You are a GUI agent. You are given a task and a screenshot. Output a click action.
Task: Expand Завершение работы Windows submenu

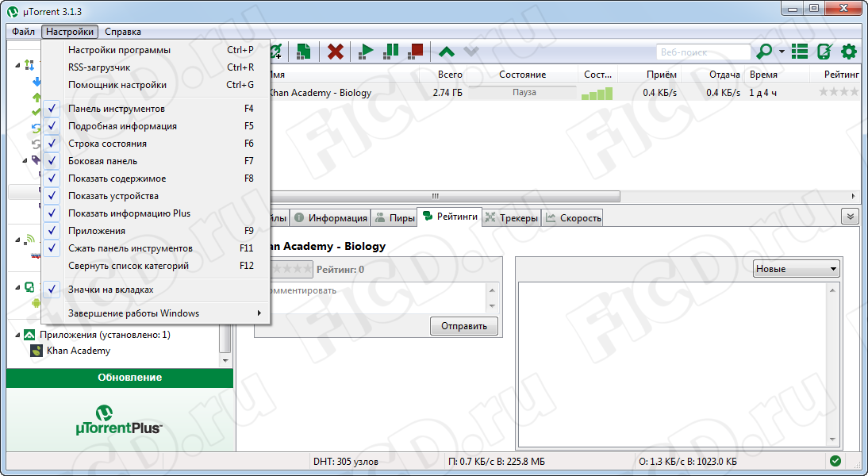[x=156, y=313]
